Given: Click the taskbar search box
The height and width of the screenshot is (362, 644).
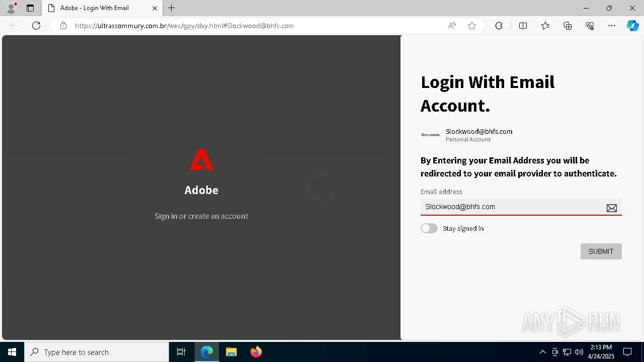Looking at the screenshot, I should pos(97,352).
